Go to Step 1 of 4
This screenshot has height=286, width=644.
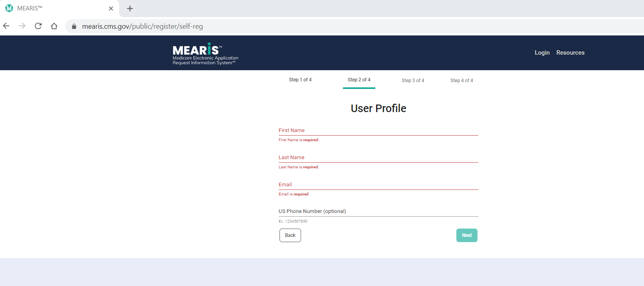point(300,80)
